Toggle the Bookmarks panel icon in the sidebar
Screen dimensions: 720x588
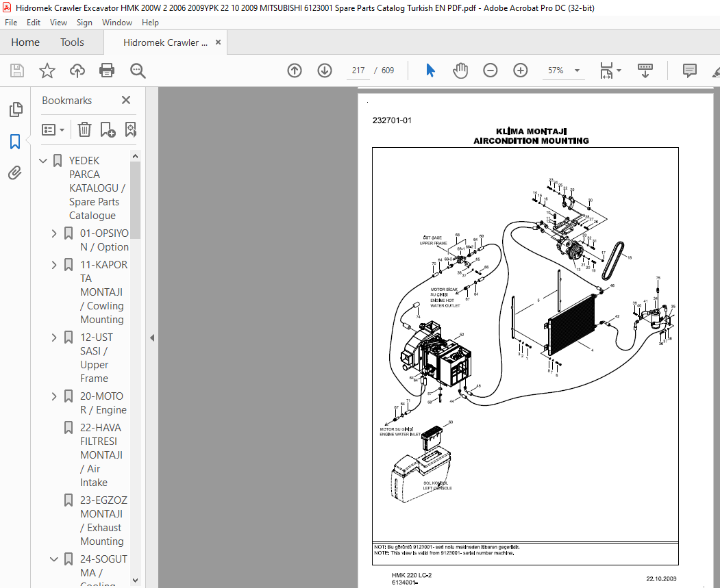click(x=15, y=141)
